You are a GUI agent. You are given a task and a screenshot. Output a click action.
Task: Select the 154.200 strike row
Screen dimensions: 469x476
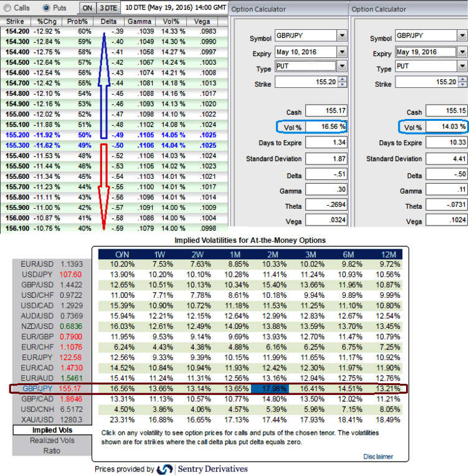click(114, 31)
